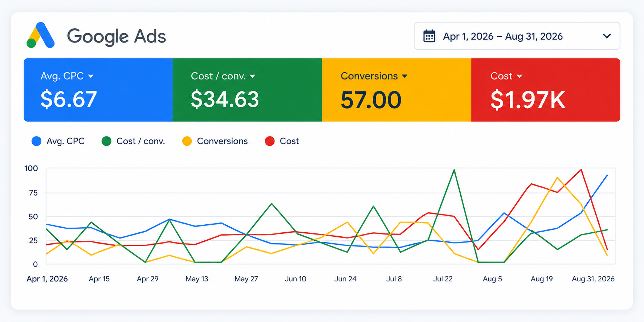
Task: Click the Aug 5 axis label
Action: click(492, 279)
